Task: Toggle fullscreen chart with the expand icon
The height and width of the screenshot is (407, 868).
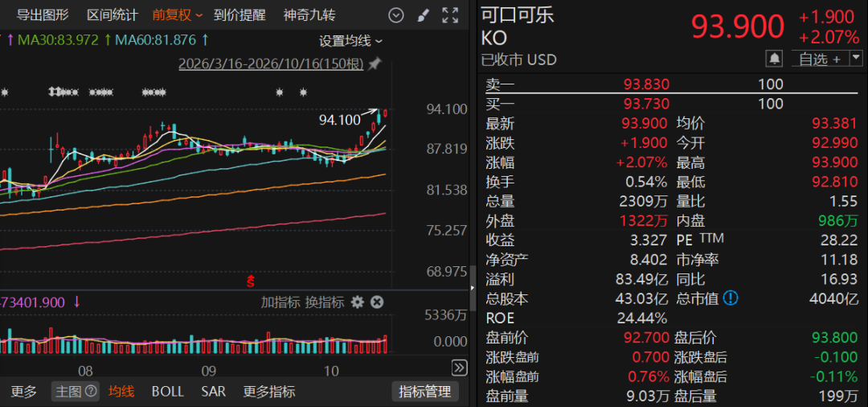Action: click(450, 15)
